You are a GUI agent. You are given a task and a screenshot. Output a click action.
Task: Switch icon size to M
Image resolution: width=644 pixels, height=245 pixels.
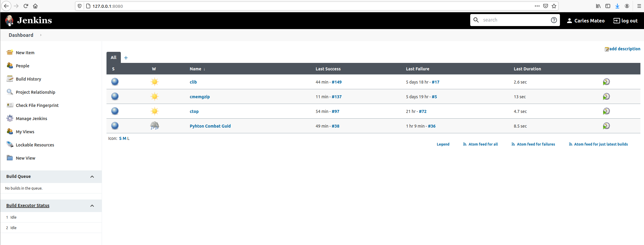point(124,138)
